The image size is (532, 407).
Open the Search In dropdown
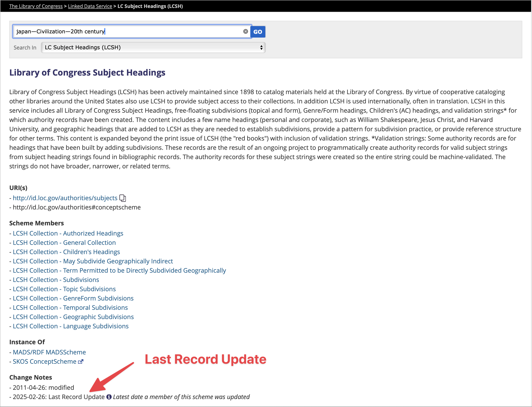(153, 48)
